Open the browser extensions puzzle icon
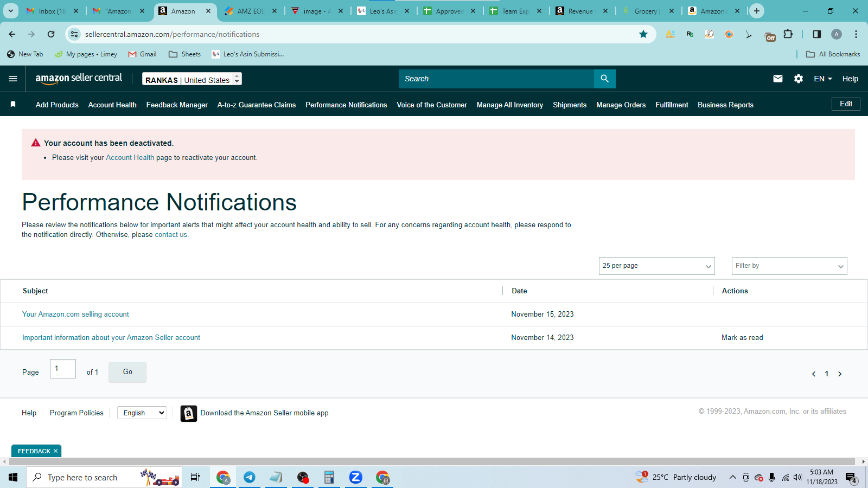 788,34
